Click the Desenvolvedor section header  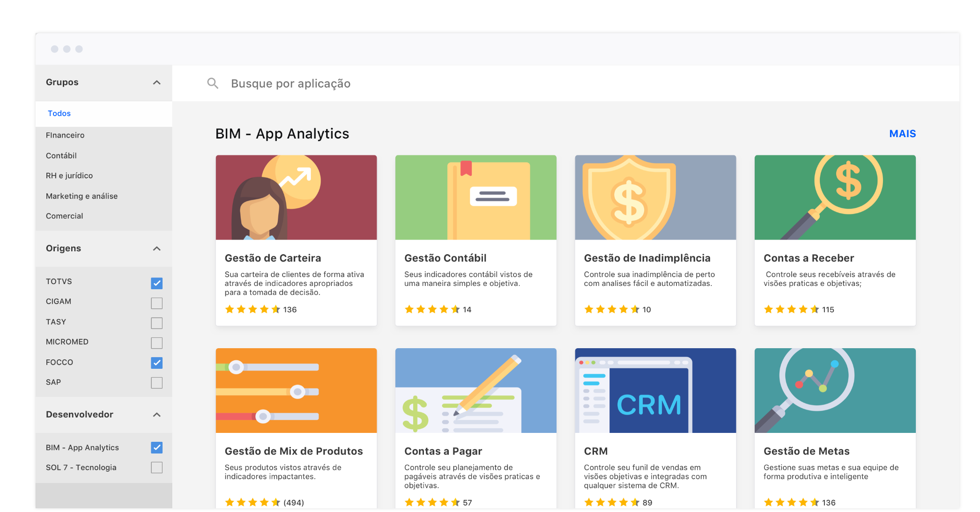point(104,415)
